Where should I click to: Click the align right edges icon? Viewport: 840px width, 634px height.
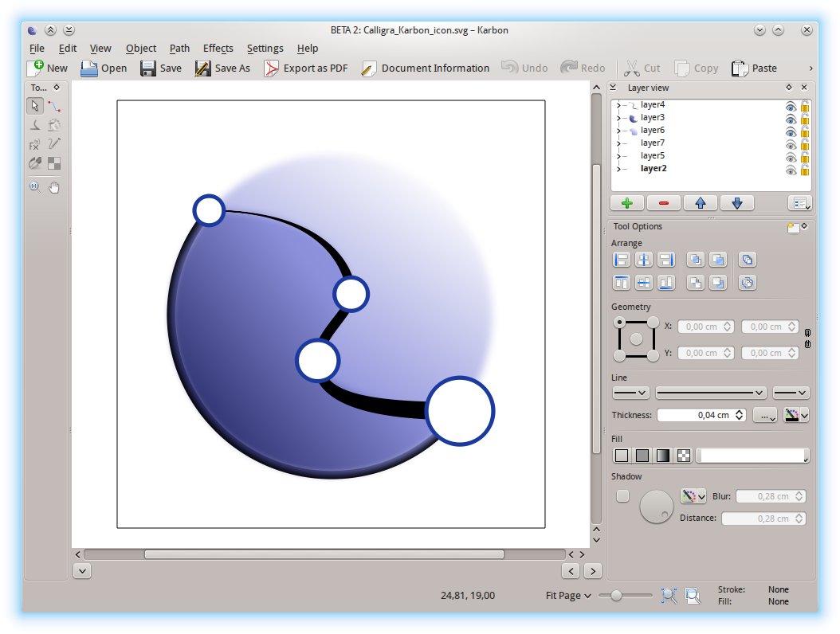pyautogui.click(x=666, y=260)
